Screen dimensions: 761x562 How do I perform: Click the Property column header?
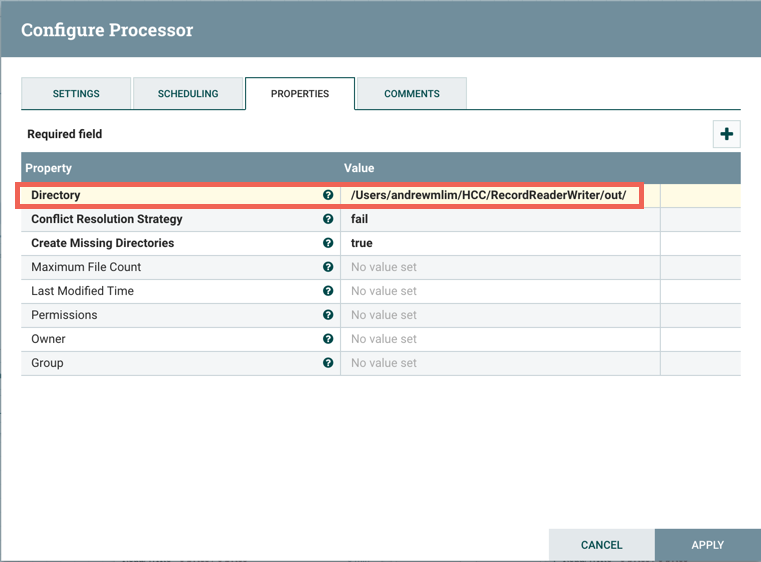49,168
